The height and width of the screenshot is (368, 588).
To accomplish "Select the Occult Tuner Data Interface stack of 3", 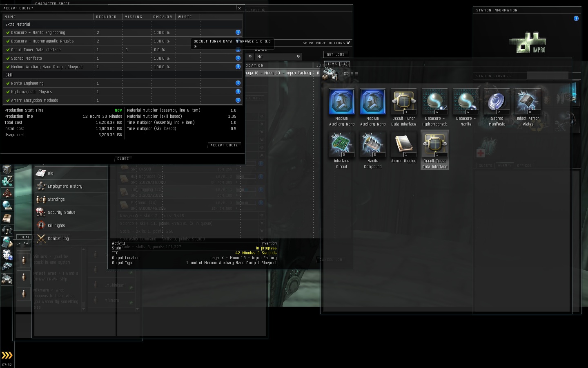I will pos(403,108).
